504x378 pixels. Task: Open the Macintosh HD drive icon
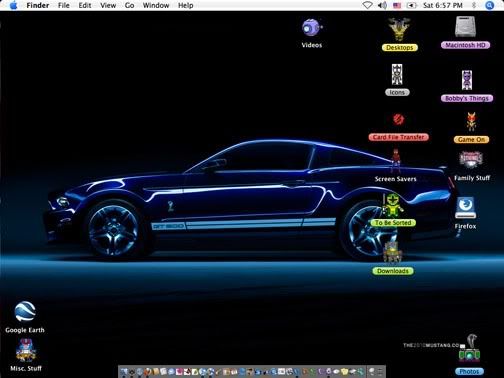point(465,27)
